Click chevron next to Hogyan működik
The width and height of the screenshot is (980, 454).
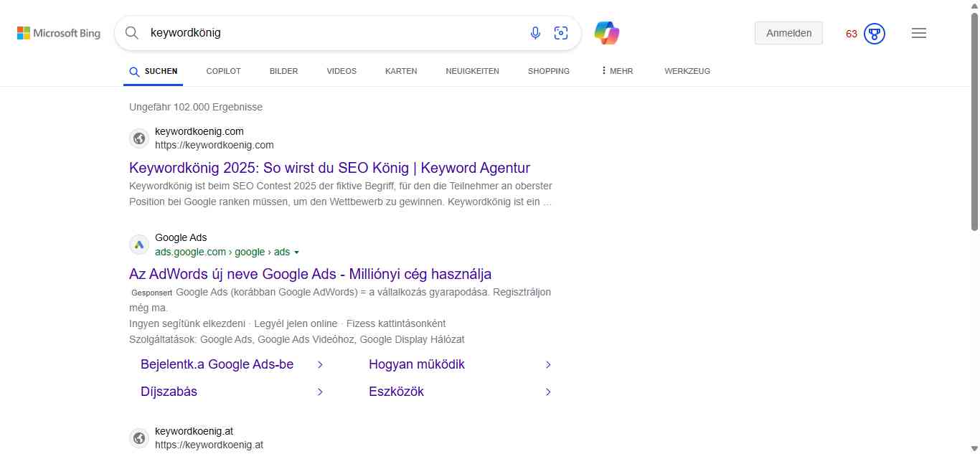[548, 364]
